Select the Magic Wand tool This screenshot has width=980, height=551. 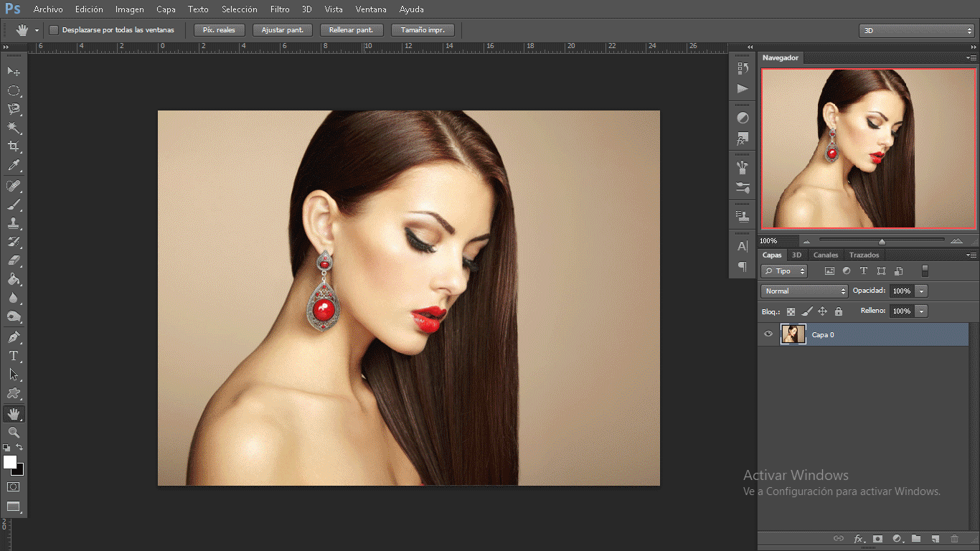(x=14, y=128)
